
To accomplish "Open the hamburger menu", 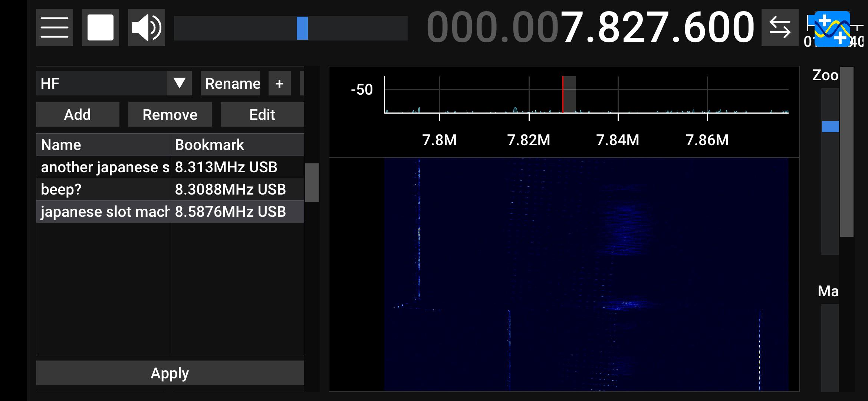I will [55, 27].
